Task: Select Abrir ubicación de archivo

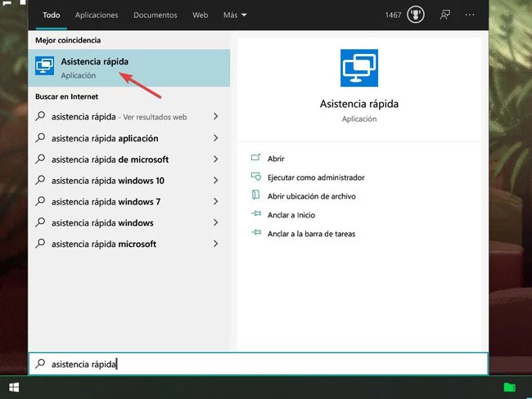Action: click(311, 196)
